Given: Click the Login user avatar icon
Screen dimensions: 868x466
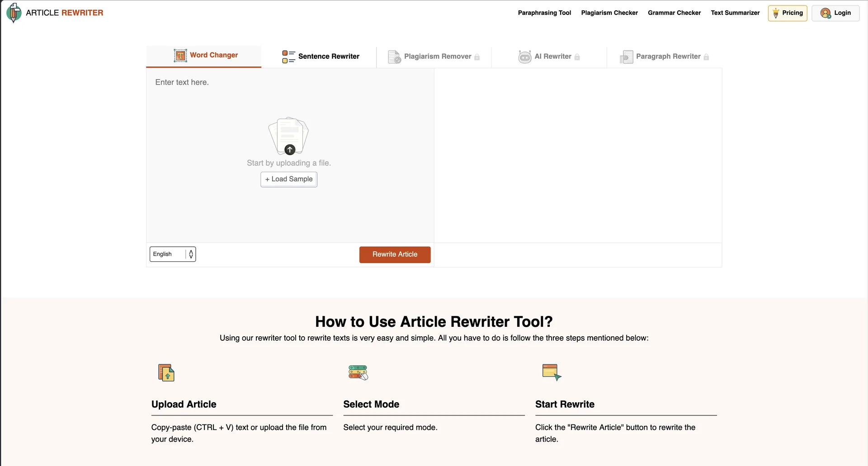Looking at the screenshot, I should pyautogui.click(x=826, y=13).
